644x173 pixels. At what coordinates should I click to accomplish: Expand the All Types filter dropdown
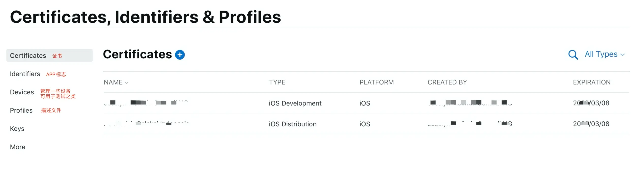click(604, 54)
